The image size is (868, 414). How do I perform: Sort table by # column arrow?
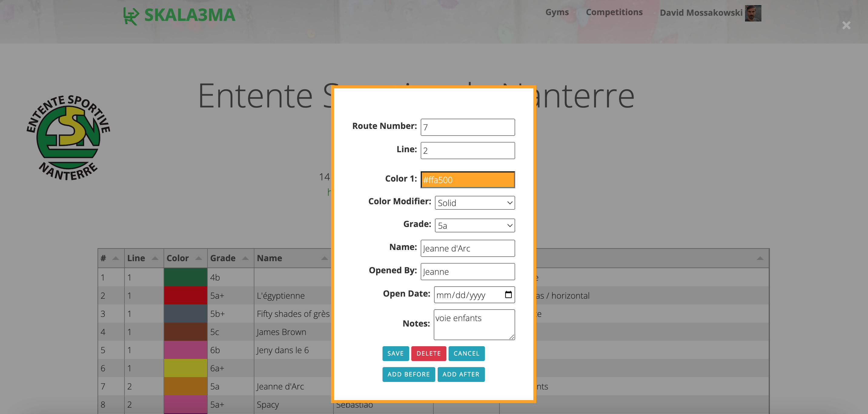[x=115, y=258]
